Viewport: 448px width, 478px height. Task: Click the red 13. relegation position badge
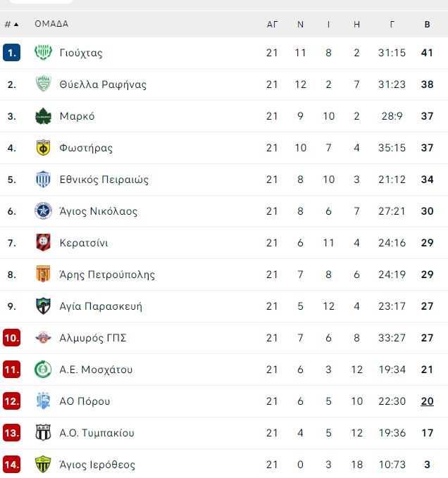(x=11, y=432)
